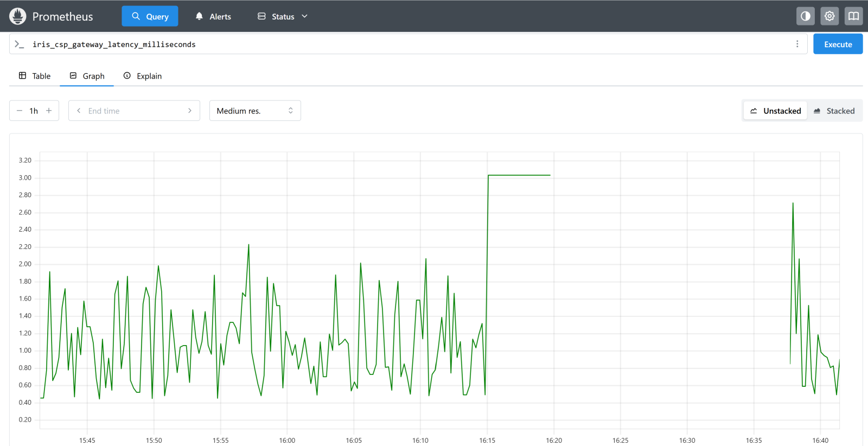Open the settings gear icon
Screen dimensions: 868x446
(x=829, y=16)
